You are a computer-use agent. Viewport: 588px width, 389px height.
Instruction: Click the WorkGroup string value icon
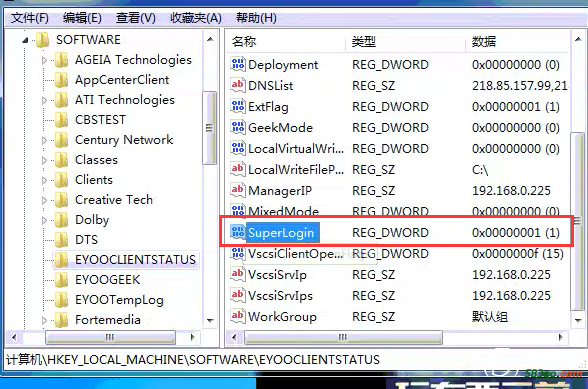pos(238,317)
